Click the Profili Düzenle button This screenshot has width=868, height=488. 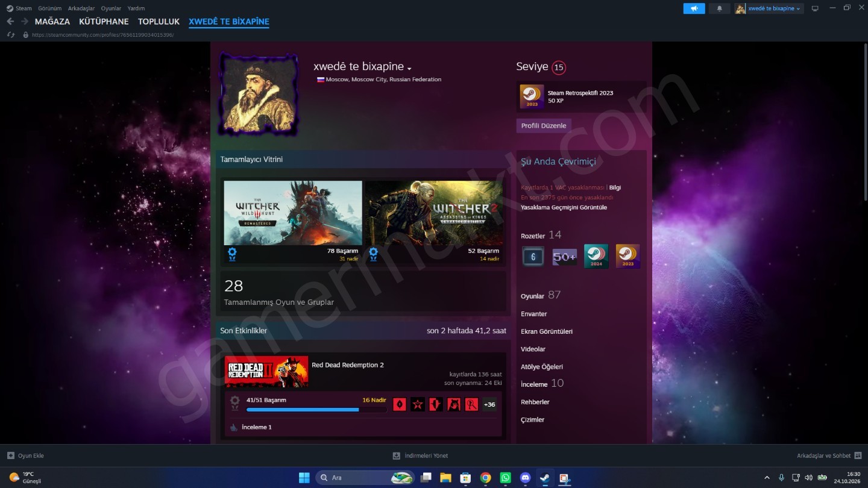544,126
